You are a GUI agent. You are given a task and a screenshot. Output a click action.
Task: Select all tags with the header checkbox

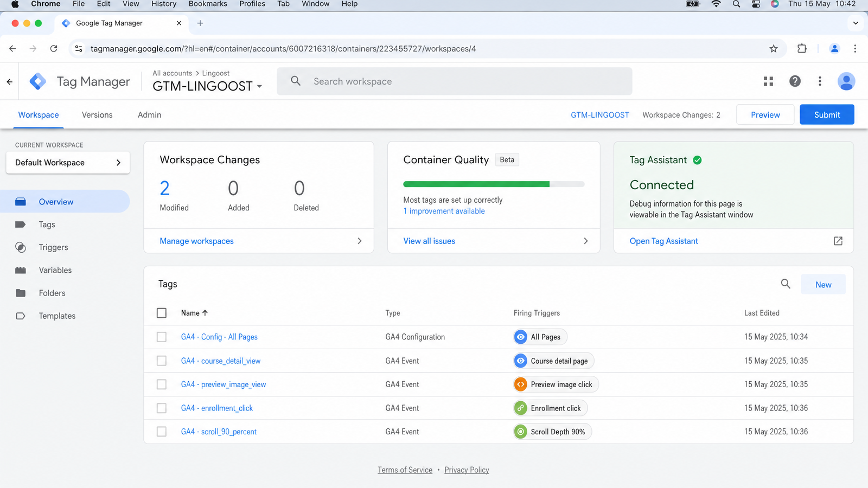click(x=162, y=313)
